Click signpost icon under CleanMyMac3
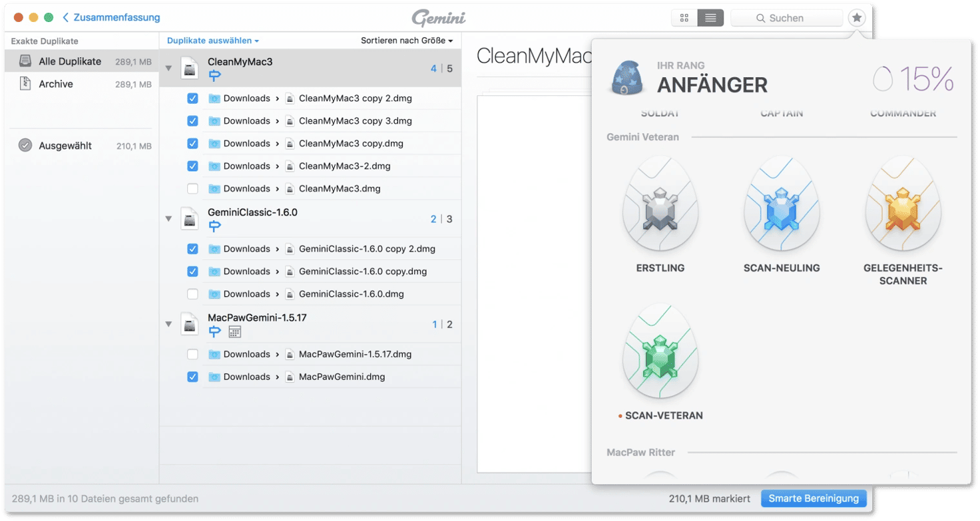 pos(214,76)
